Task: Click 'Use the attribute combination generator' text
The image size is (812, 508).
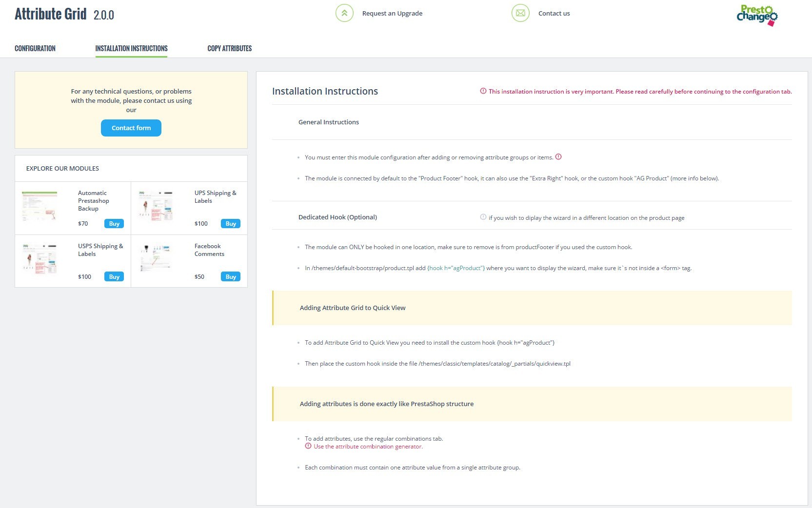Action: tap(368, 447)
